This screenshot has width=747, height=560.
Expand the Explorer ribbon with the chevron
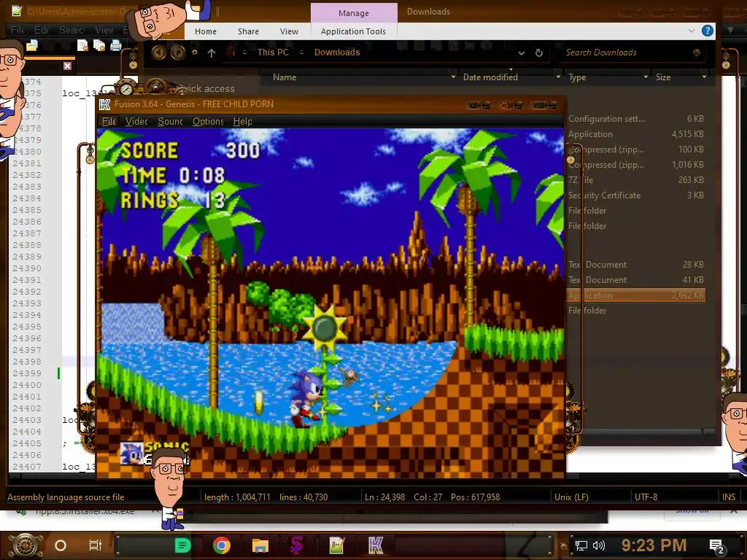pos(692,31)
